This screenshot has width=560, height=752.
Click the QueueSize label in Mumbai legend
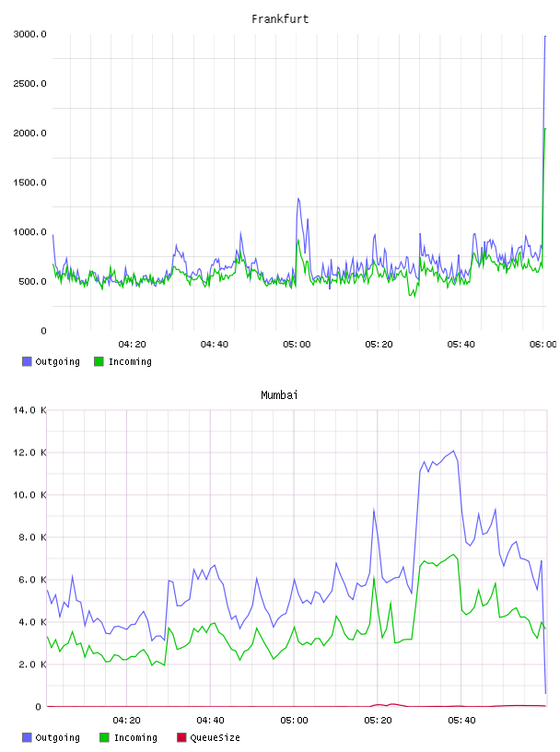click(215, 737)
